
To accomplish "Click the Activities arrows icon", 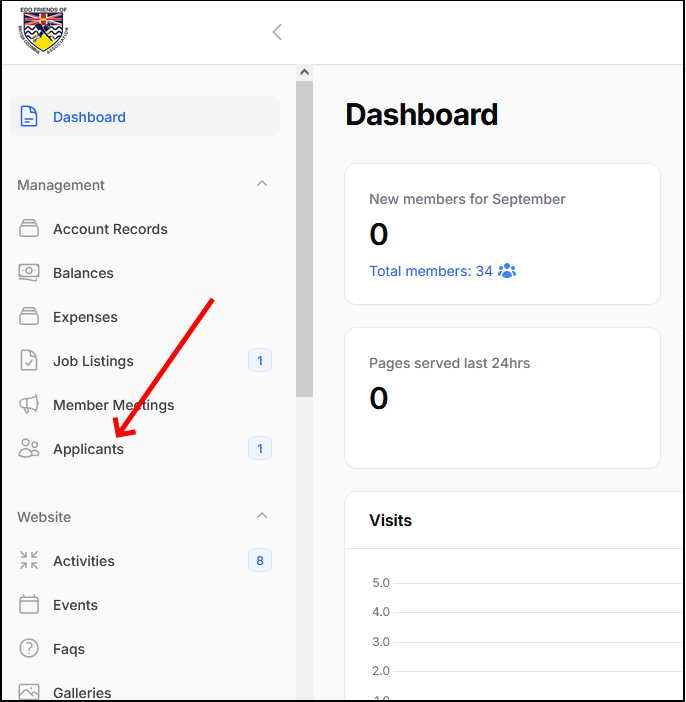I will point(29,561).
